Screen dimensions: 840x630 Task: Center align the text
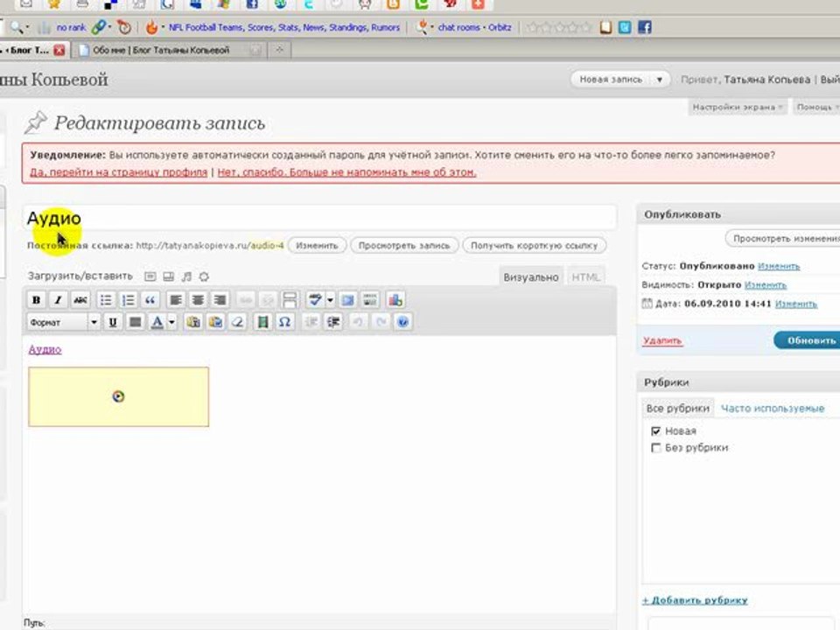(198, 300)
